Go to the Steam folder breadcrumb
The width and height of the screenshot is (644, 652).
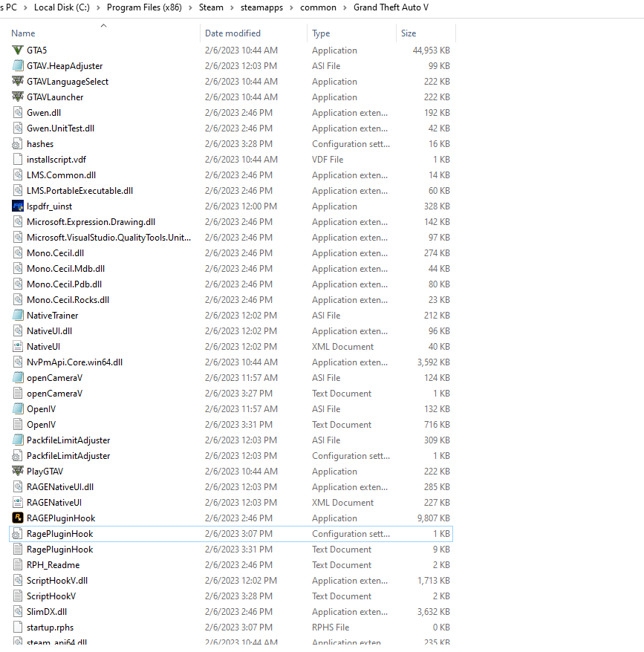211,7
